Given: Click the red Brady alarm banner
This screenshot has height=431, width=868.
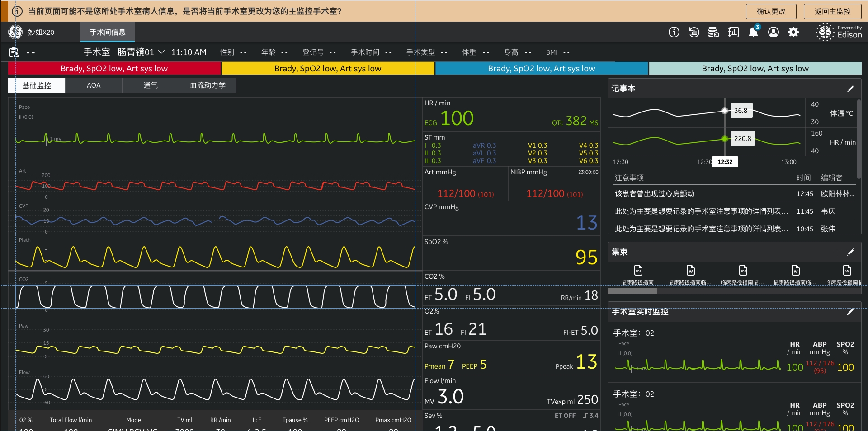Looking at the screenshot, I should tap(114, 68).
